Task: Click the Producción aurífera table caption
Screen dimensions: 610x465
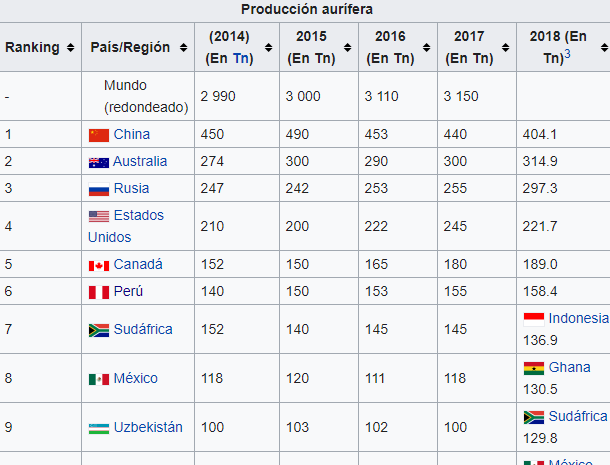Action: (307, 9)
